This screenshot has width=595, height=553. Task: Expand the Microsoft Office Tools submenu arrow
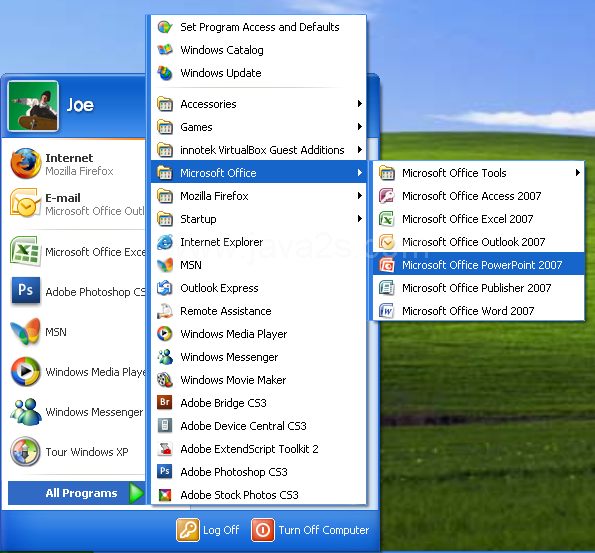coord(577,173)
